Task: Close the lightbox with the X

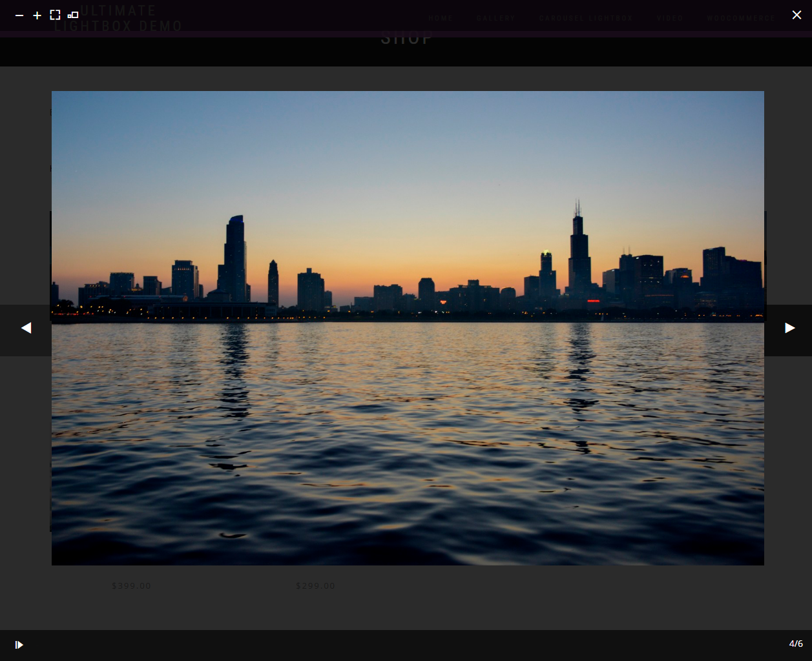Action: click(796, 15)
